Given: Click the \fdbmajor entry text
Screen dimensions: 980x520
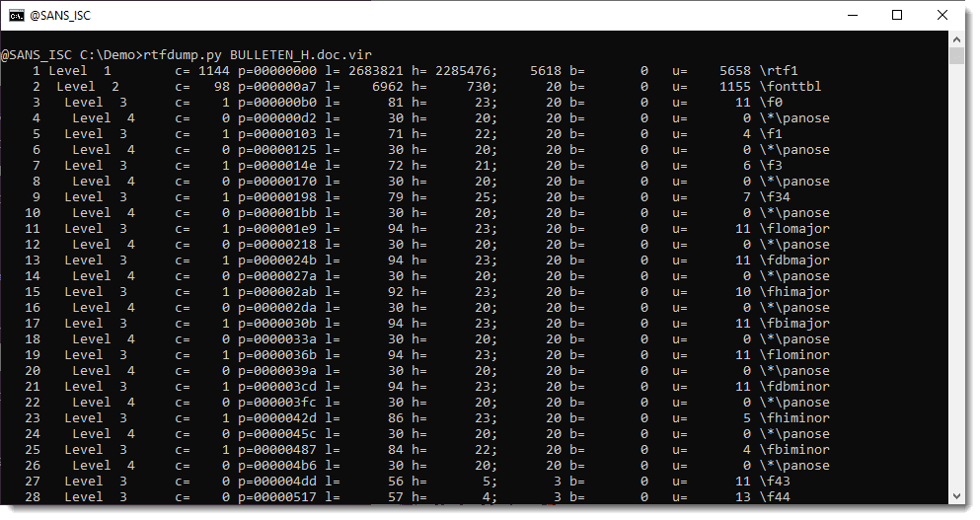Looking at the screenshot, I should click(x=794, y=260).
